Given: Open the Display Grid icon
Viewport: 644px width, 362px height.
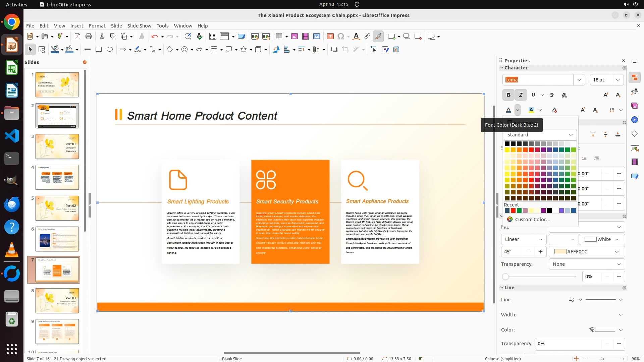Looking at the screenshot, I should click(212, 37).
